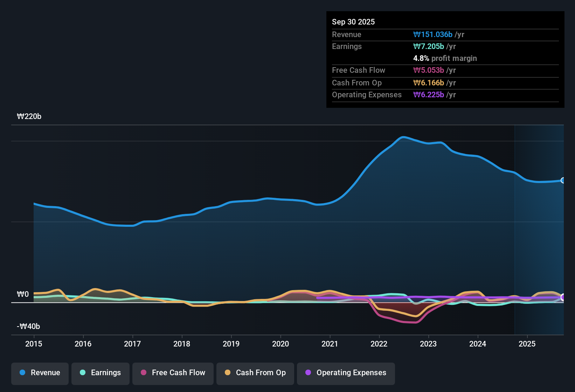Click the 2022 label on the x-axis
This screenshot has width=575, height=392.
point(379,344)
